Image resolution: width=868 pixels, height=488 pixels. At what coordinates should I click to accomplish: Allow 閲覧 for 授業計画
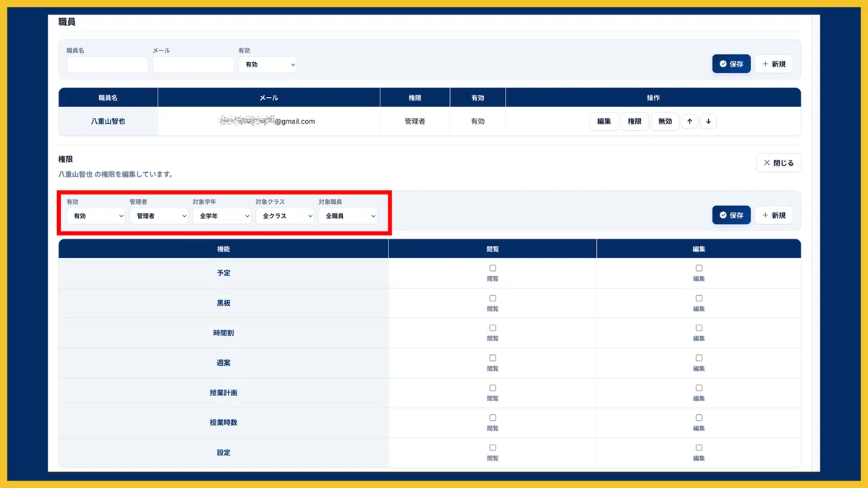pyautogui.click(x=493, y=388)
